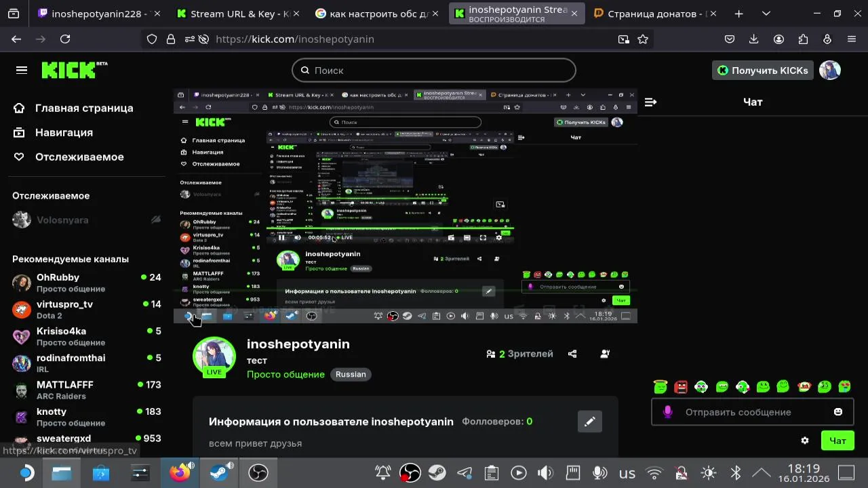The height and width of the screenshot is (488, 868).
Task: Click the live stream video player
Action: point(406,206)
